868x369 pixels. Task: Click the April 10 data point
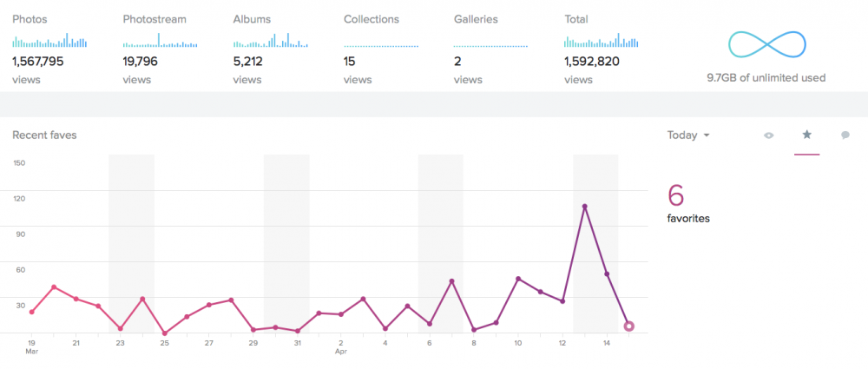(x=518, y=279)
